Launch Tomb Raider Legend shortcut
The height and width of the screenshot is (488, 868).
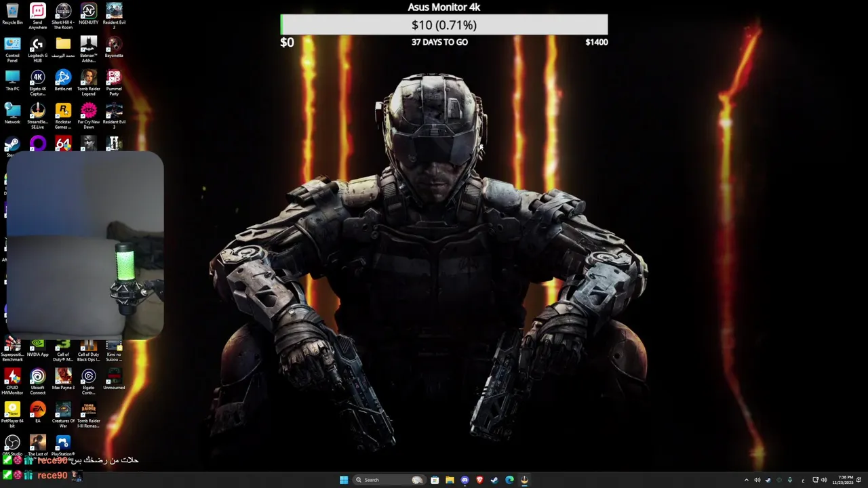pyautogui.click(x=88, y=83)
